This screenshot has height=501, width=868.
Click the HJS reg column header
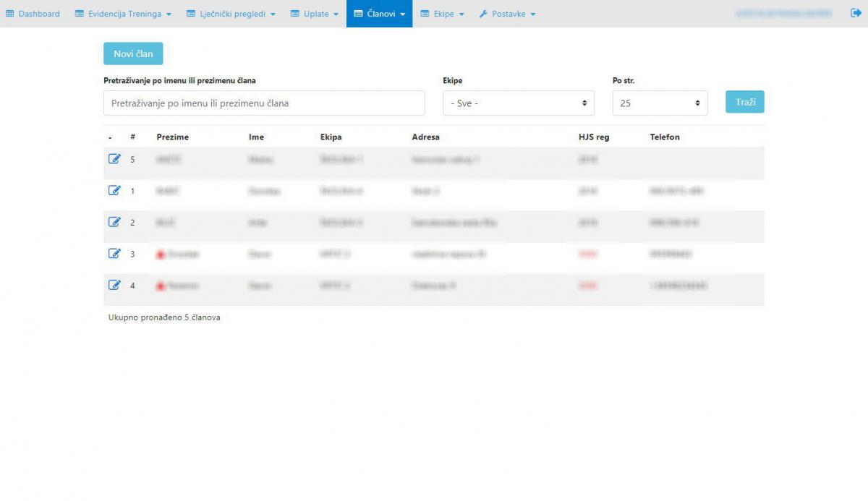click(x=594, y=137)
